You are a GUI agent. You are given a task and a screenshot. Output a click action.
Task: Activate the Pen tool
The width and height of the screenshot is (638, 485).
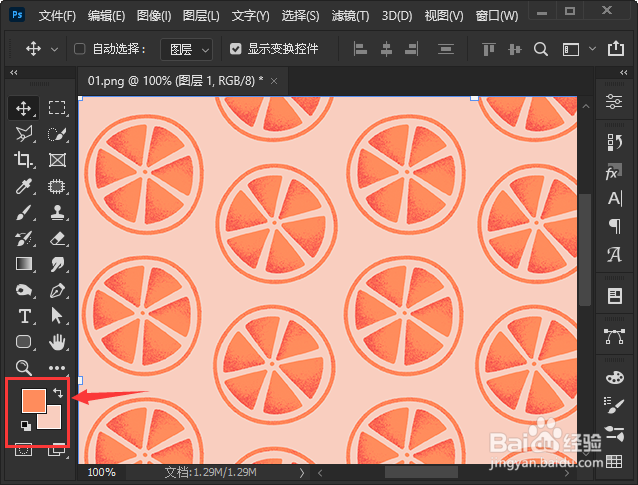[57, 290]
